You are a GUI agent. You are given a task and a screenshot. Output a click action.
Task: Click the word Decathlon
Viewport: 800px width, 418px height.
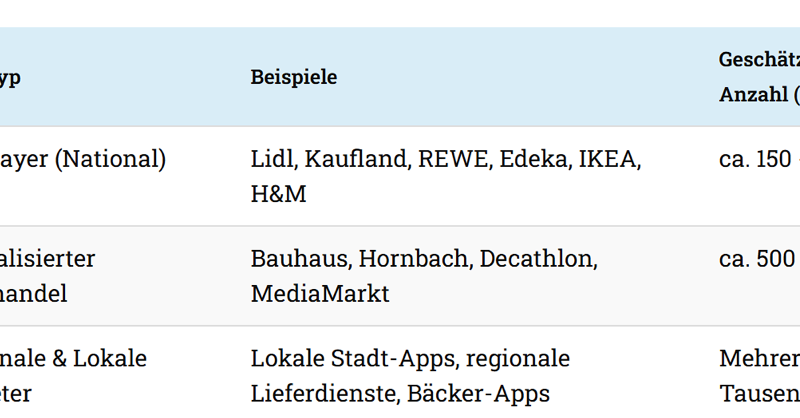[538, 259]
